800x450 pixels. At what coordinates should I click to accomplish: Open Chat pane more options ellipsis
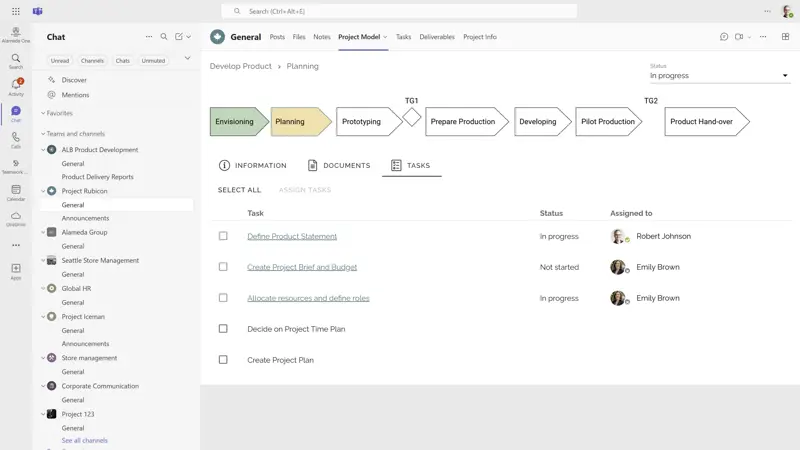[148, 37]
